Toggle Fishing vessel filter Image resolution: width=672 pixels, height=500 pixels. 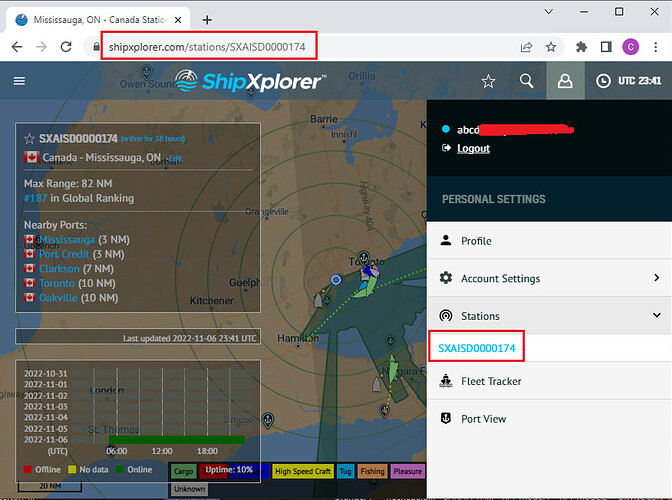pyautogui.click(x=372, y=471)
